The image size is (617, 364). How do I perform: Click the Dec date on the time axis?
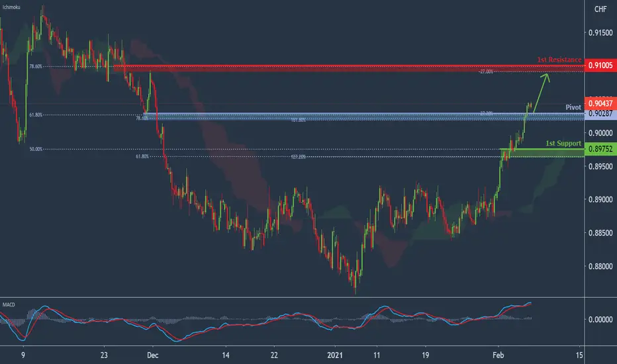point(153,355)
